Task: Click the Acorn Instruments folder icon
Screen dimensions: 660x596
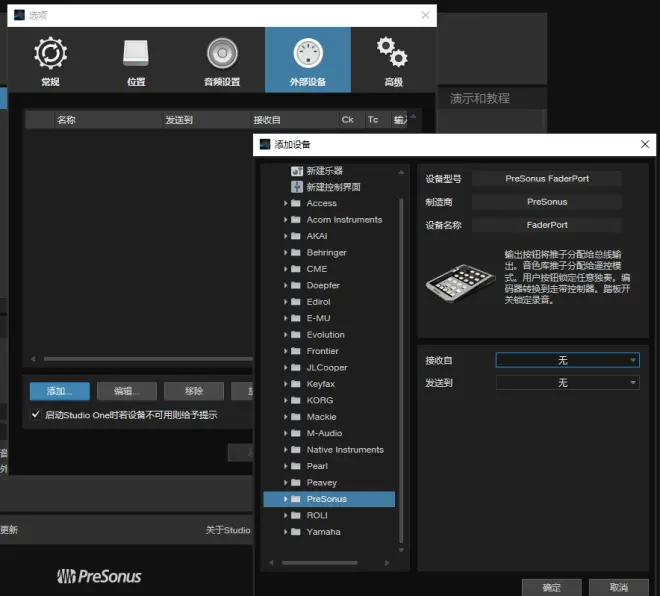Action: [x=296, y=220]
